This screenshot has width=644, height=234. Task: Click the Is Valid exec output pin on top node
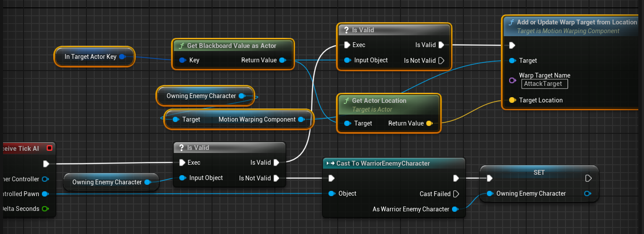tap(441, 45)
